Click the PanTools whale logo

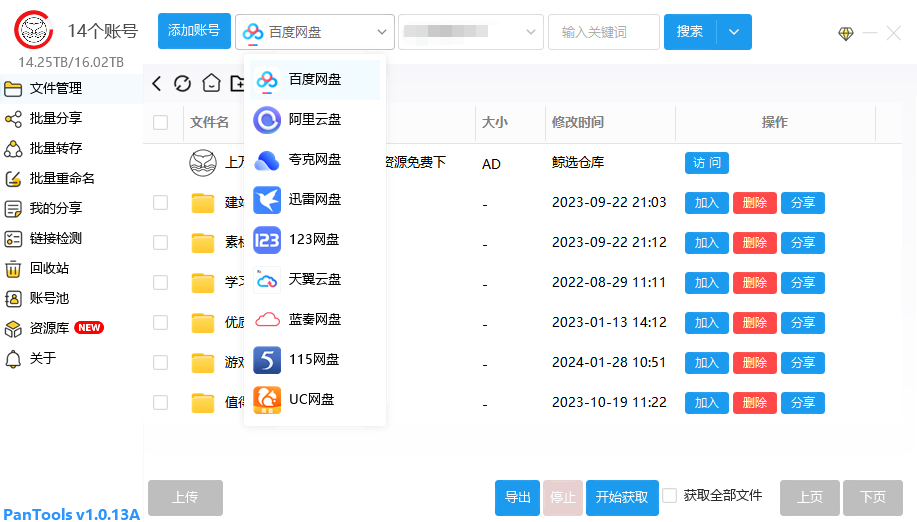point(34,29)
